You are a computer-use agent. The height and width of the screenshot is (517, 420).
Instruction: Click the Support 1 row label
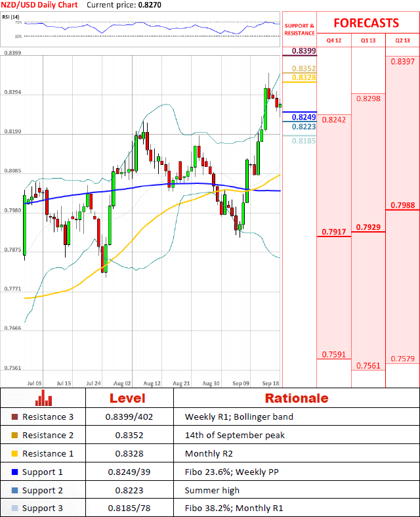42,472
